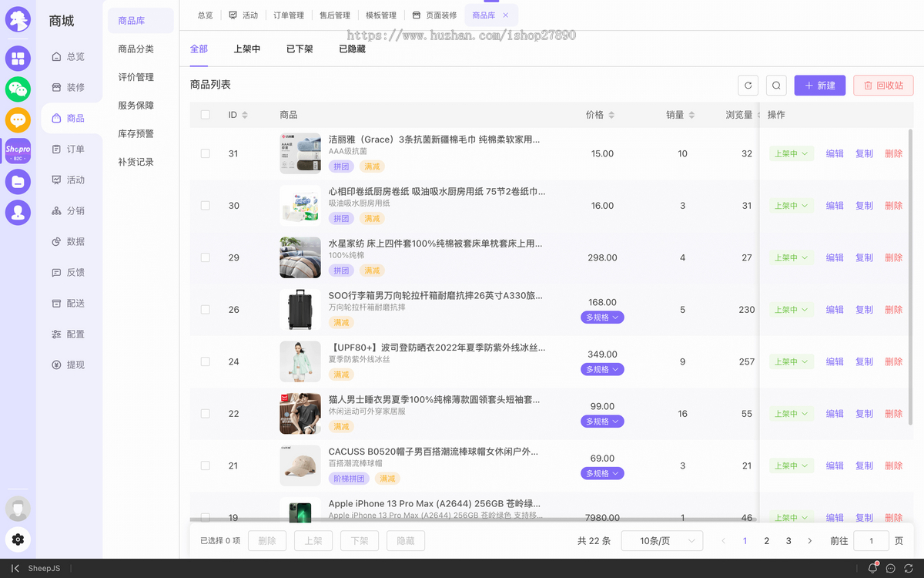Click the vertical scrollbar of the table
Image resolution: width=924 pixels, height=578 pixels.
911,277
